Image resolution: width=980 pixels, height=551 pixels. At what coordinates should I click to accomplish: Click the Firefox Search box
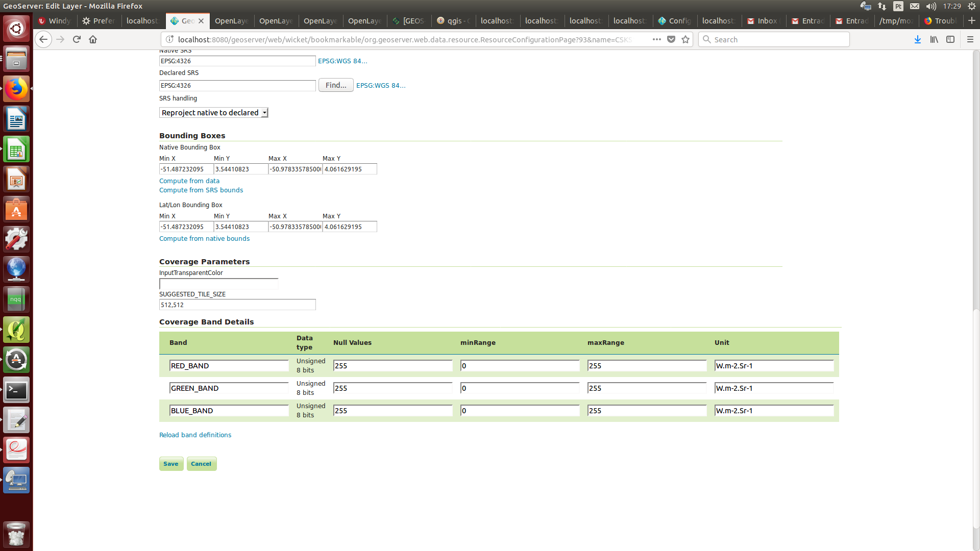coord(774,39)
